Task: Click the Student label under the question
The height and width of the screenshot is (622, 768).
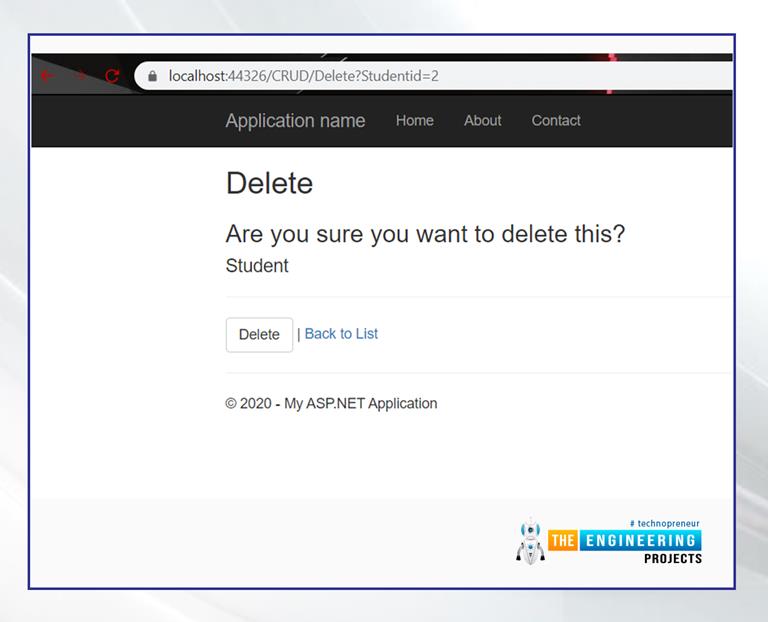Action: tap(257, 266)
